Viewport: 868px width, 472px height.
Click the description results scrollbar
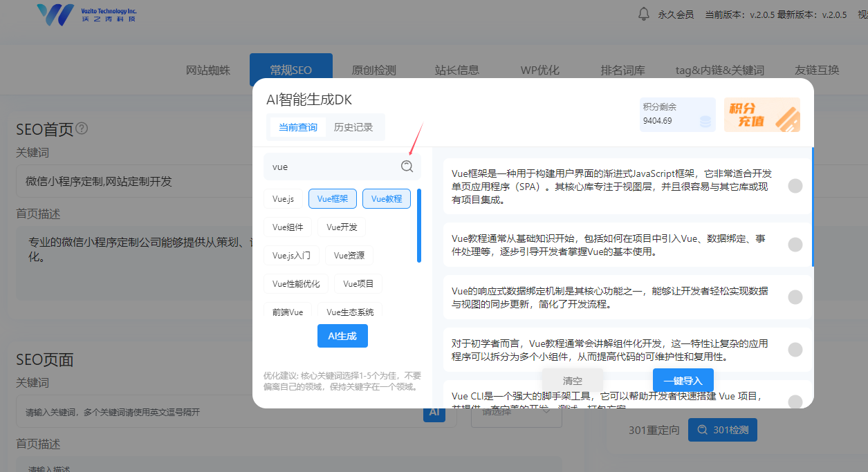coord(812,207)
